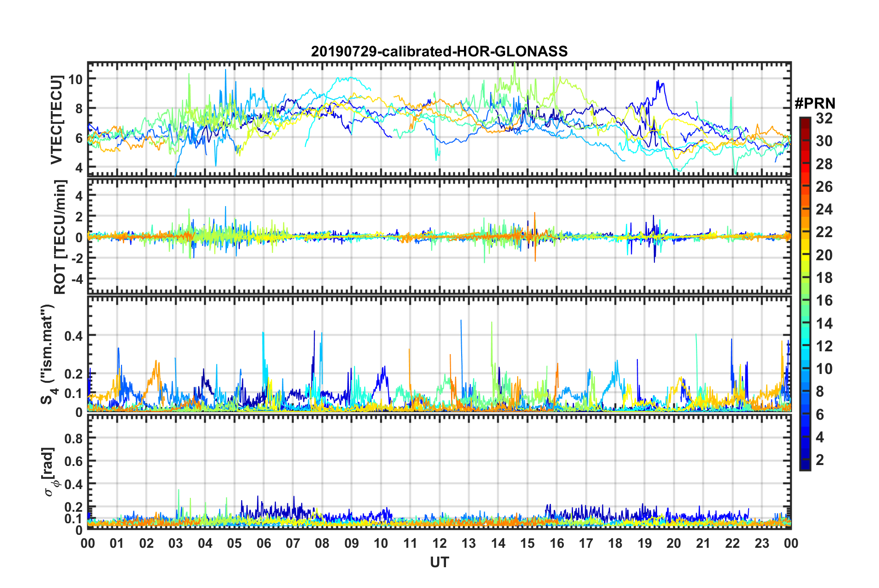The height and width of the screenshot is (588, 879).
Task: Click colorbar tick label "18"
Action: (x=824, y=278)
